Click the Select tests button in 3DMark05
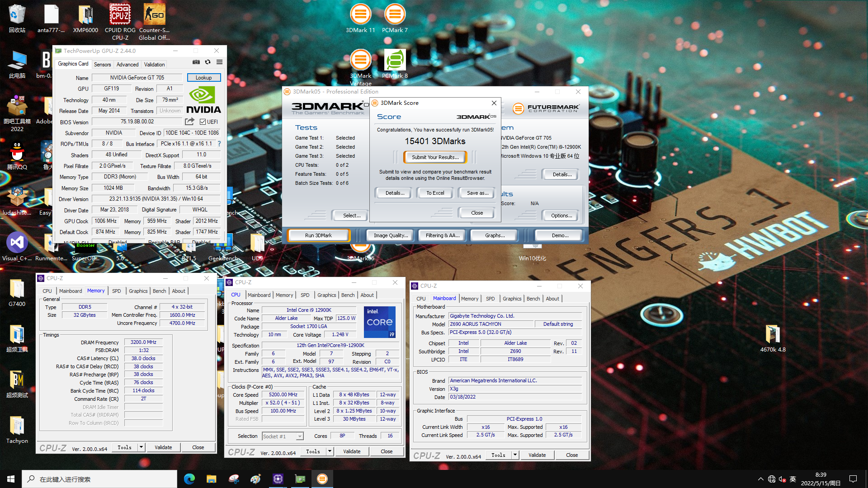Screen dimensions: 868x488 coord(351,216)
